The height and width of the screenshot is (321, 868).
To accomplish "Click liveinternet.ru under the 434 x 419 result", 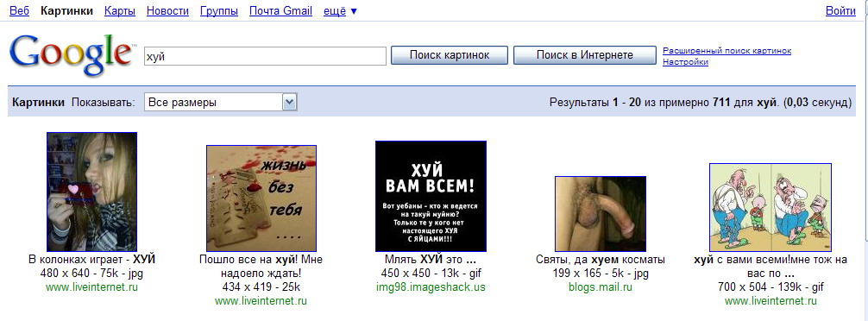I will pos(261,301).
